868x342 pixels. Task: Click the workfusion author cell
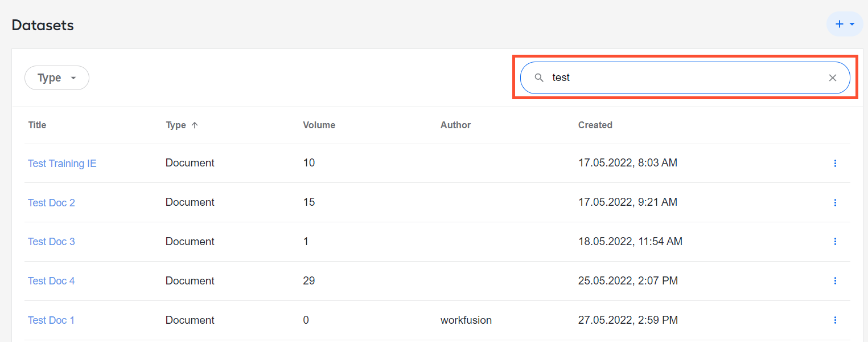click(466, 320)
